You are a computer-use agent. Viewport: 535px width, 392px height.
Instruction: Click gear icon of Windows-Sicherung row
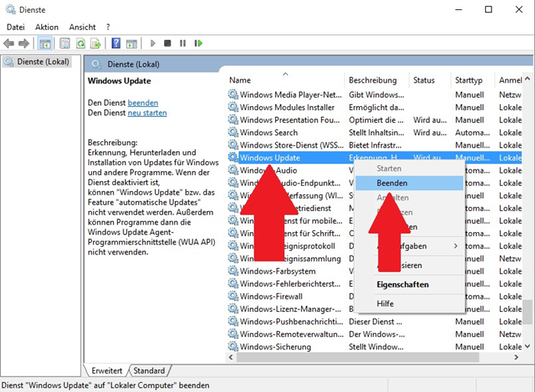(233, 347)
